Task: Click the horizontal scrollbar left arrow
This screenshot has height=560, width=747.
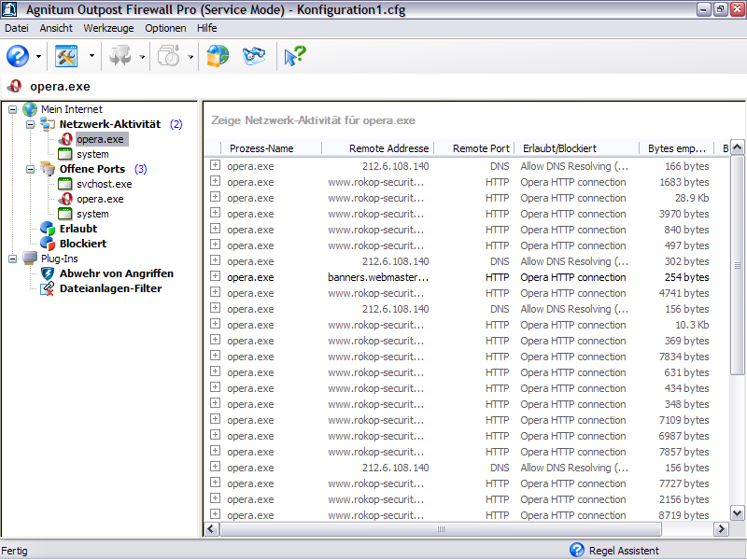Action: point(212,528)
